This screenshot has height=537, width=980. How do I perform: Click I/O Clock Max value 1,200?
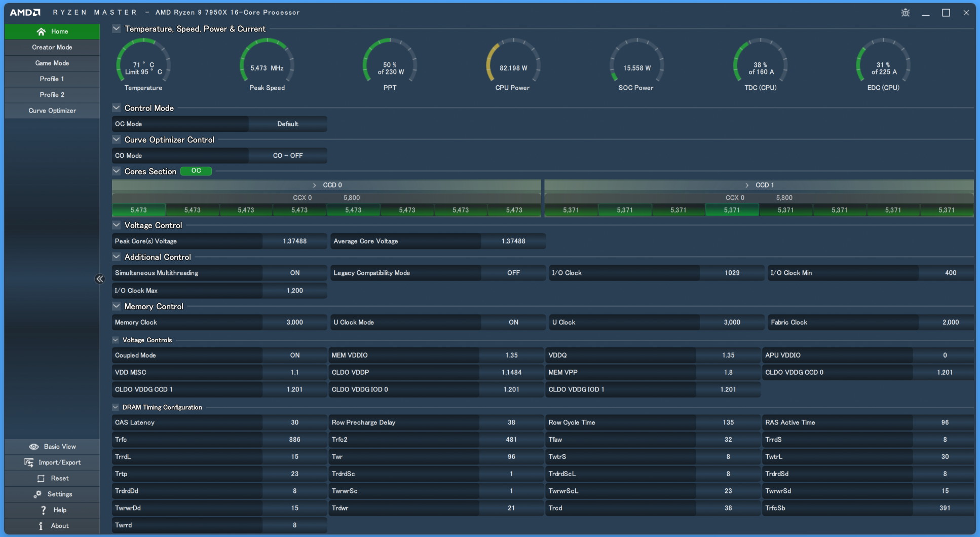tap(295, 291)
